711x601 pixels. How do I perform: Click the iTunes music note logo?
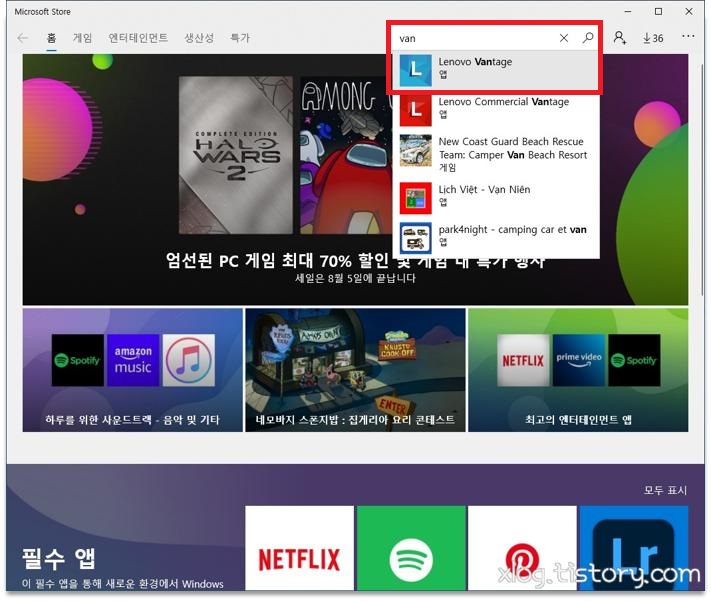pyautogui.click(x=189, y=360)
